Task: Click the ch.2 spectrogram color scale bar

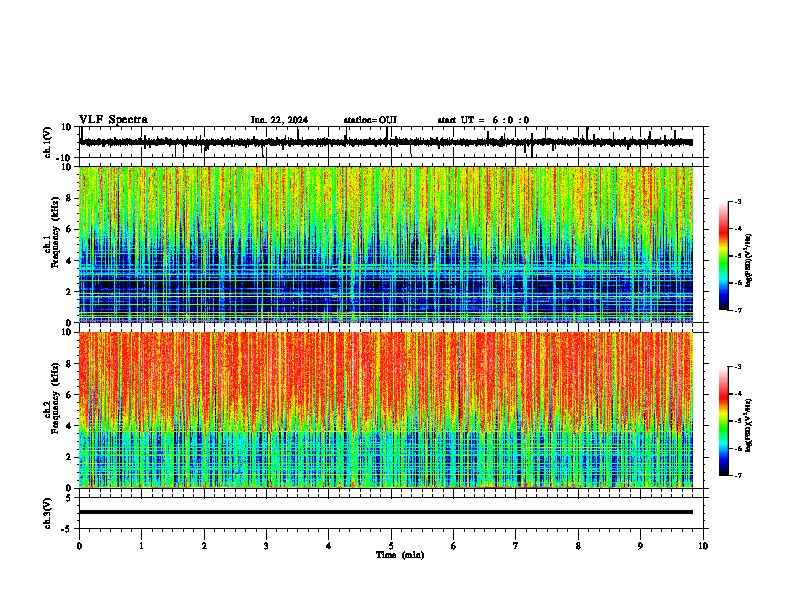Action: [724, 421]
